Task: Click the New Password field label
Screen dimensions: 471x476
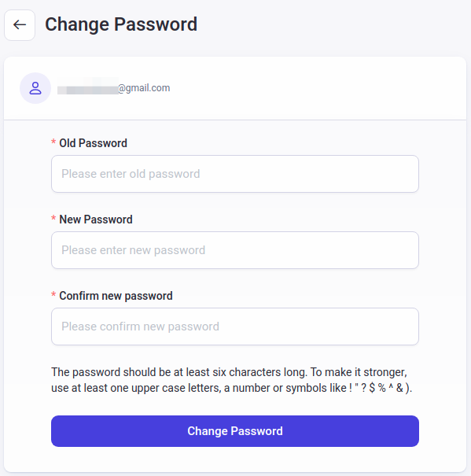Action: pos(96,220)
